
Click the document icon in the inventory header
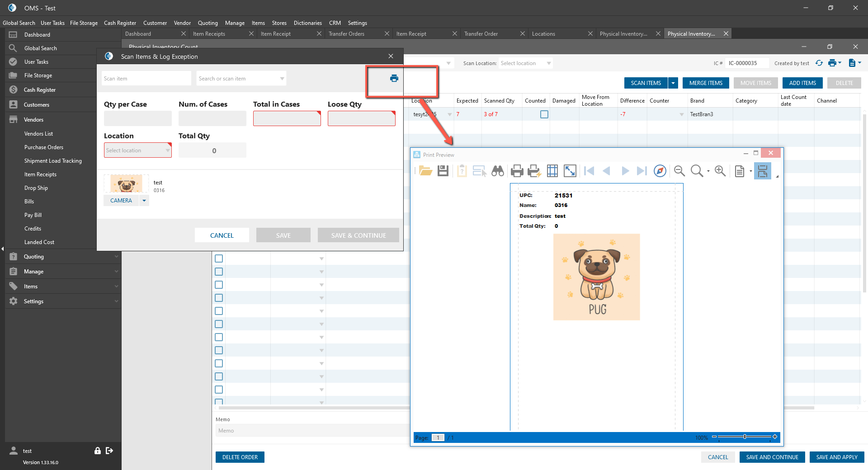852,63
